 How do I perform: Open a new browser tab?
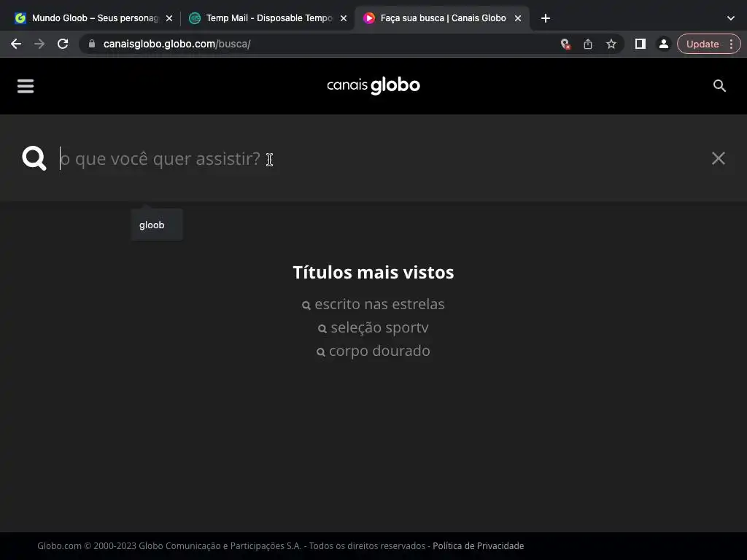(x=546, y=18)
